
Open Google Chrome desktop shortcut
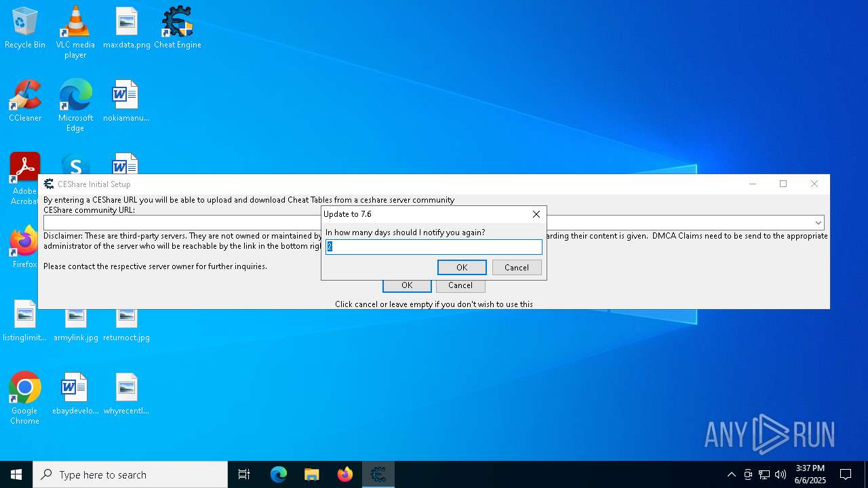coord(25,399)
